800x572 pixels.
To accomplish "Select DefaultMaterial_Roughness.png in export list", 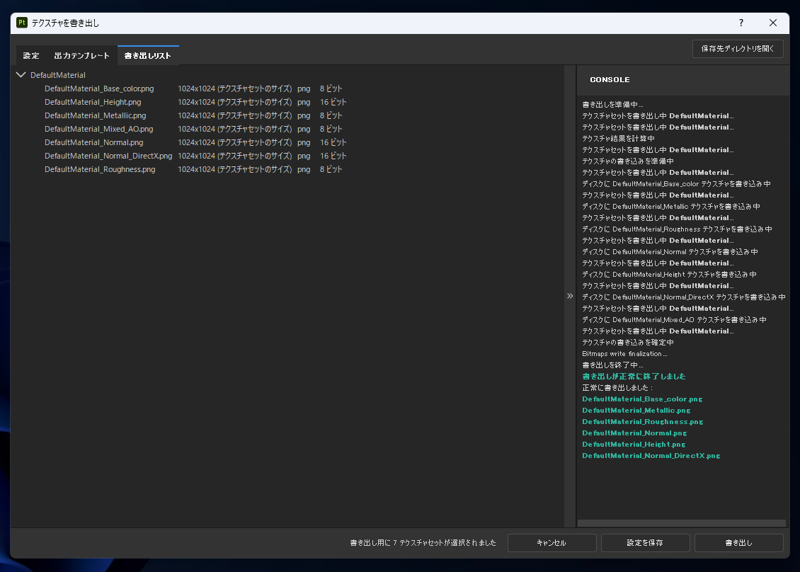I will coord(99,169).
